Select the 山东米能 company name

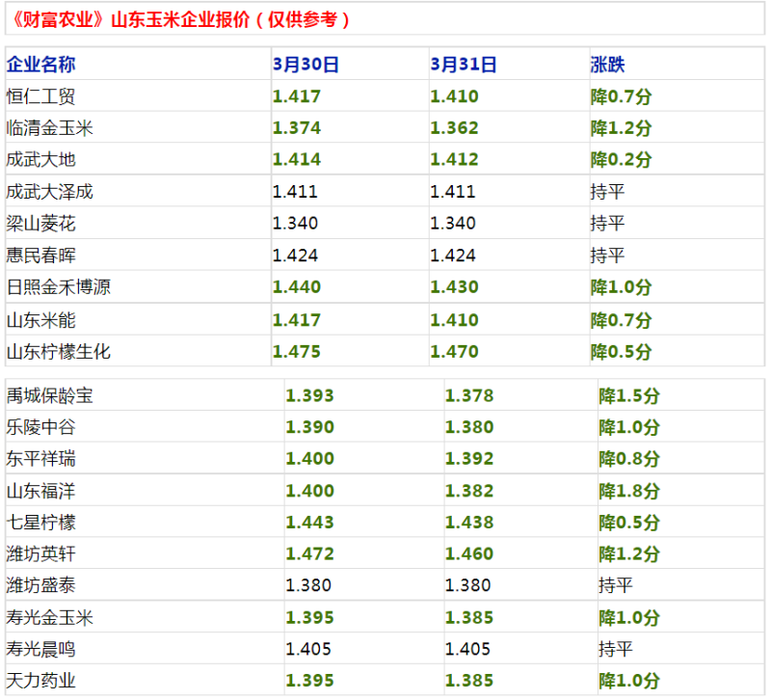coord(40,320)
